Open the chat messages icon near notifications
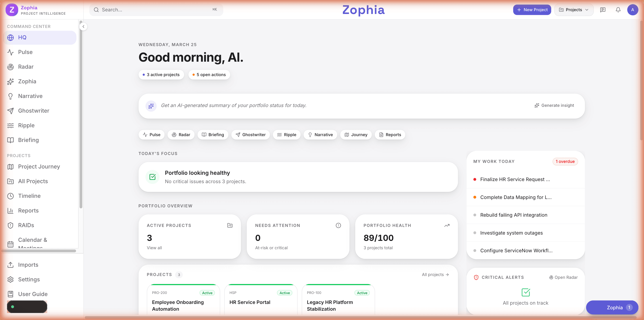This screenshot has width=644, height=320. pos(603,10)
